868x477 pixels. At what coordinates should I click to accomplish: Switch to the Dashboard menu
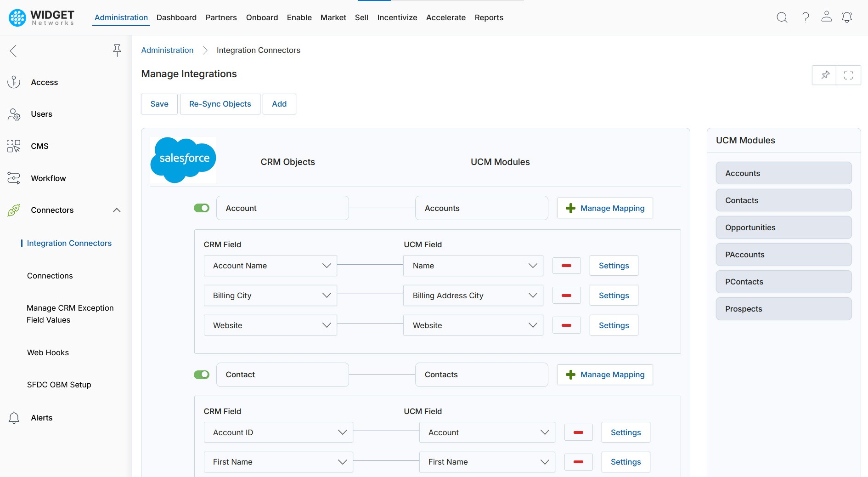tap(176, 17)
